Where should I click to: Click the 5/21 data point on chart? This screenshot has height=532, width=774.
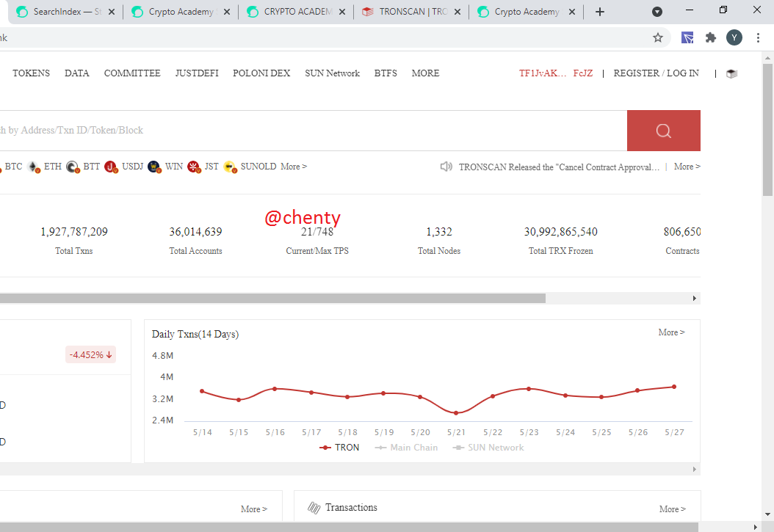click(x=456, y=412)
